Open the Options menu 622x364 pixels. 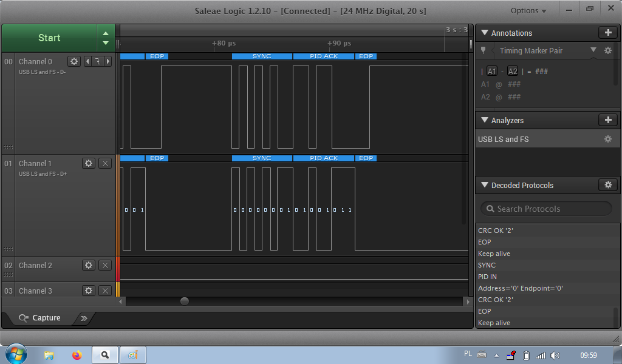click(x=528, y=11)
